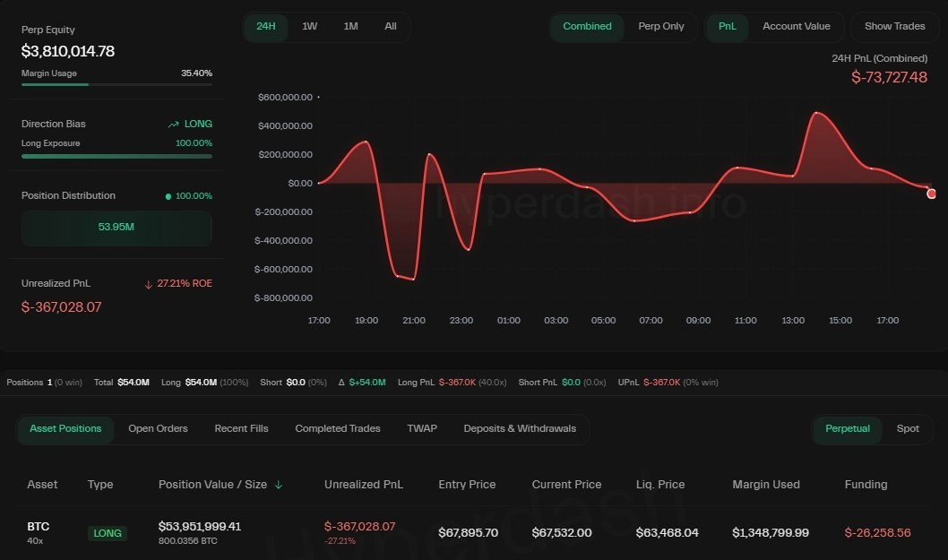This screenshot has height=560, width=948.
Task: Click the entry price $67,895.70
Action: [468, 533]
